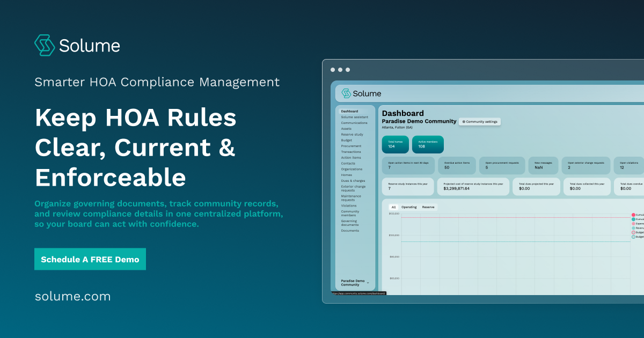
Task: Open Maintenance requests in the sidebar
Action: tap(351, 198)
